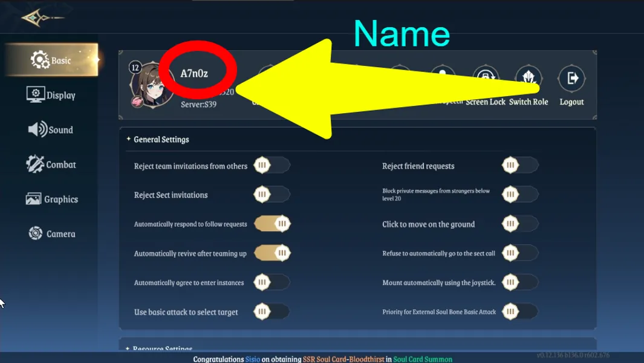Click the Sisio player name in announcement
Viewport: 644px width, 363px height.
pos(253,359)
